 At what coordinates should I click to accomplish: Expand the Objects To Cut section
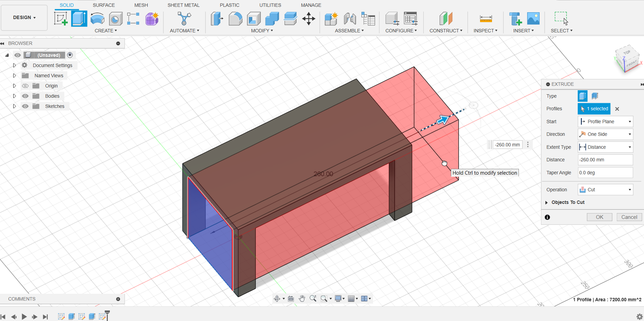click(546, 203)
